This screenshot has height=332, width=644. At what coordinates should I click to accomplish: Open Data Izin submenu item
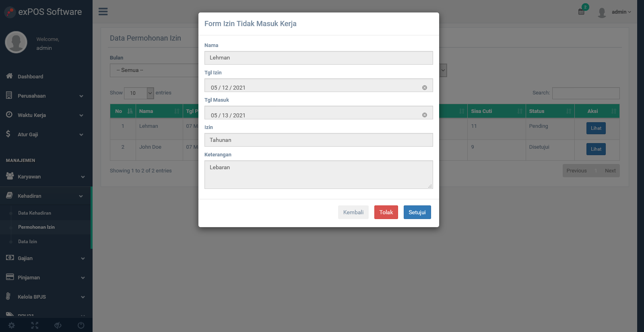pos(27,242)
